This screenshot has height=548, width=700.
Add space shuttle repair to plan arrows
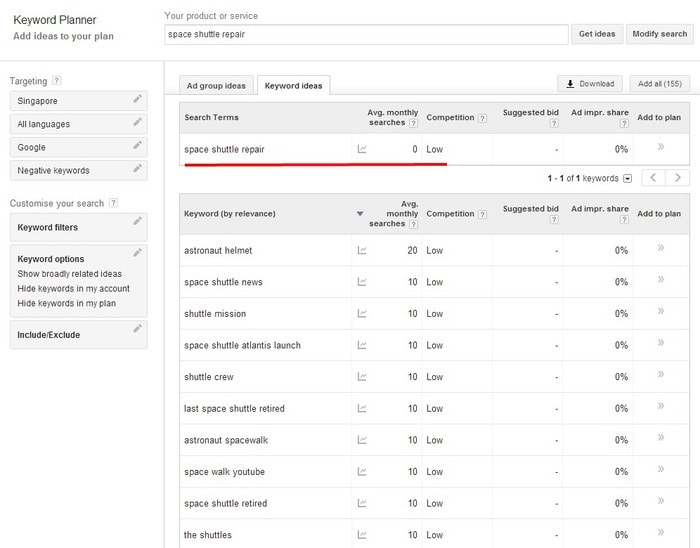point(661,146)
